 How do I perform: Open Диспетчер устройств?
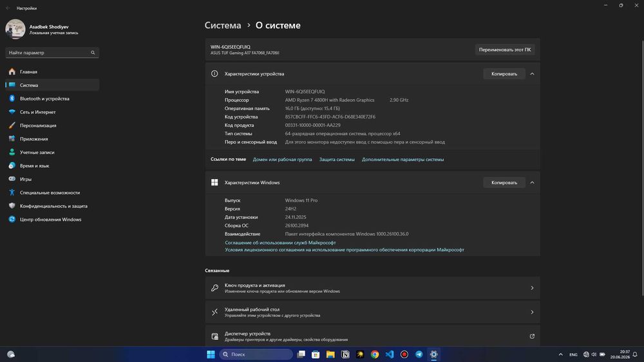(372, 336)
